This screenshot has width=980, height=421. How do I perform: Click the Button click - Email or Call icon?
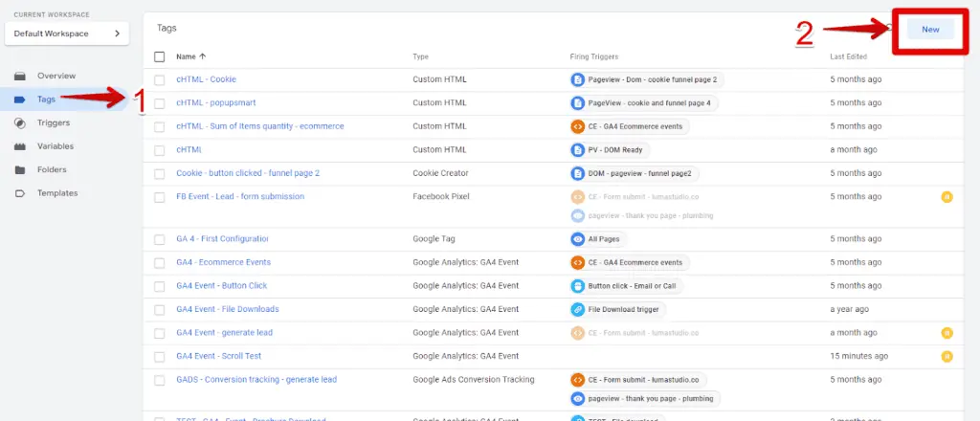click(577, 286)
